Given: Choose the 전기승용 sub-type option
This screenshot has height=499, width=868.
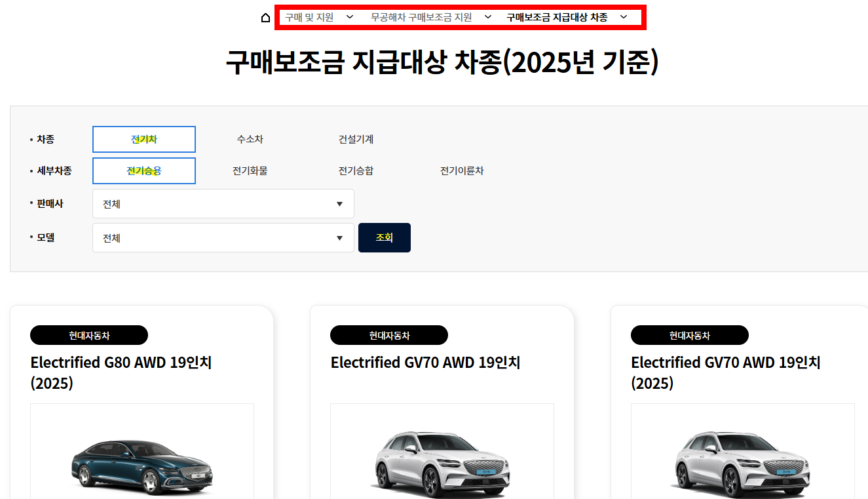Looking at the screenshot, I should (x=144, y=170).
